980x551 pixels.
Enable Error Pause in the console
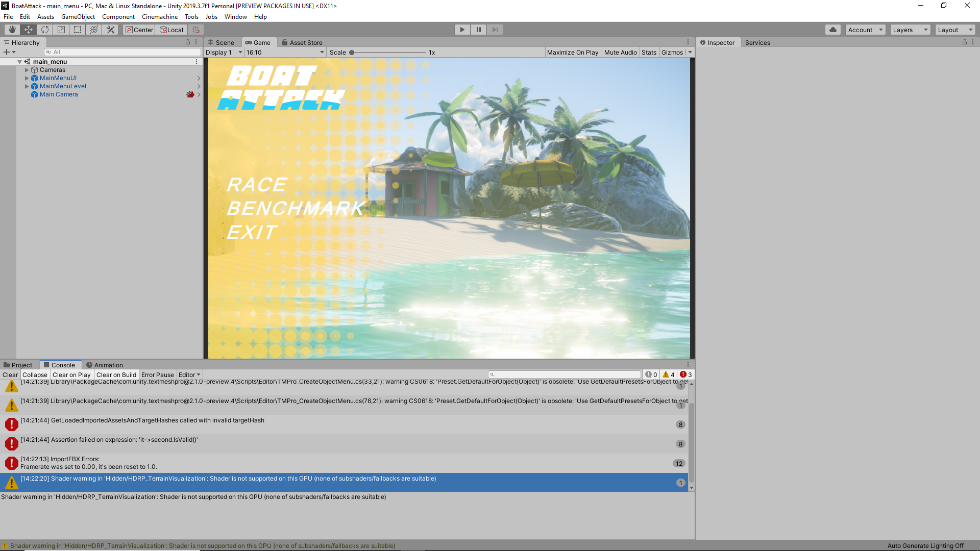tap(157, 374)
